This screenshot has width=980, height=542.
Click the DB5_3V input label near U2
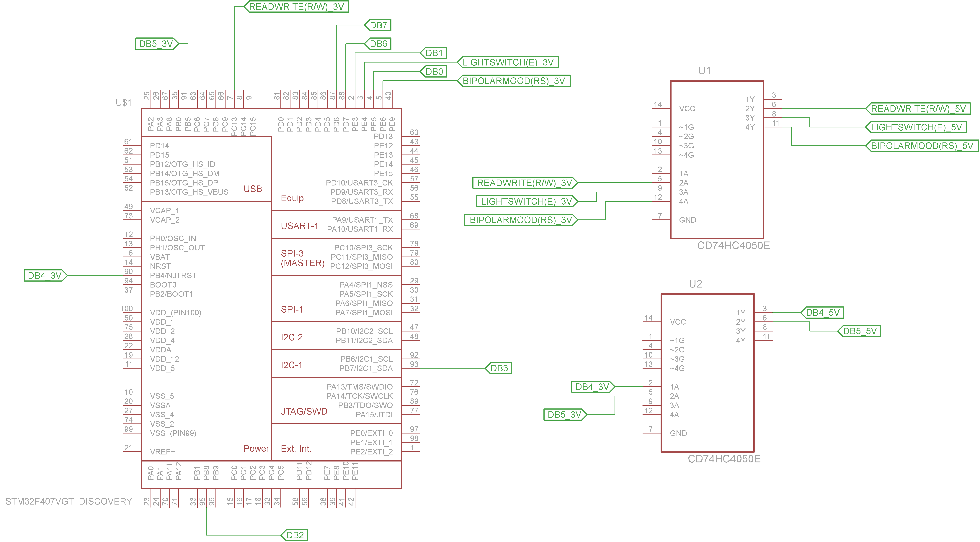coord(565,415)
